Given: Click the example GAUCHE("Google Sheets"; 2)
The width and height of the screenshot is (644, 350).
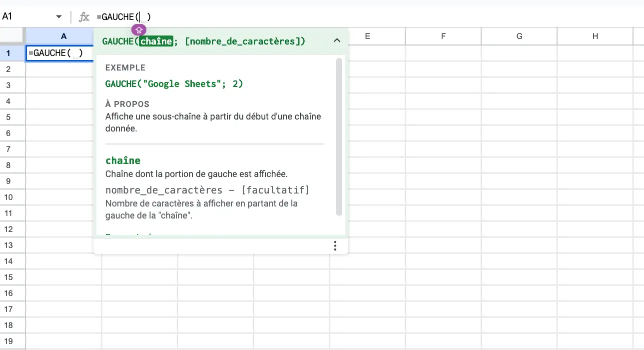Looking at the screenshot, I should (x=174, y=84).
